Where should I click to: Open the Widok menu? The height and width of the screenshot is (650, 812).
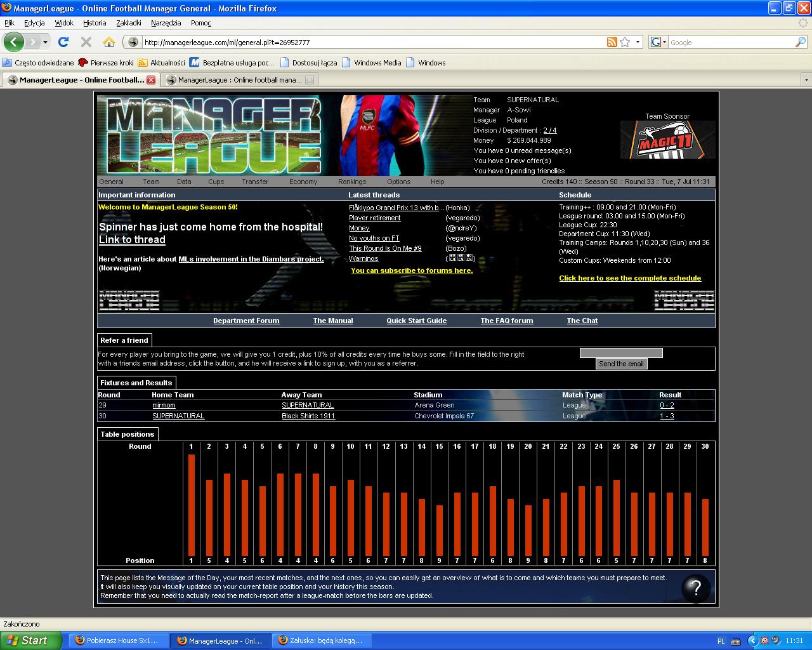coord(64,23)
